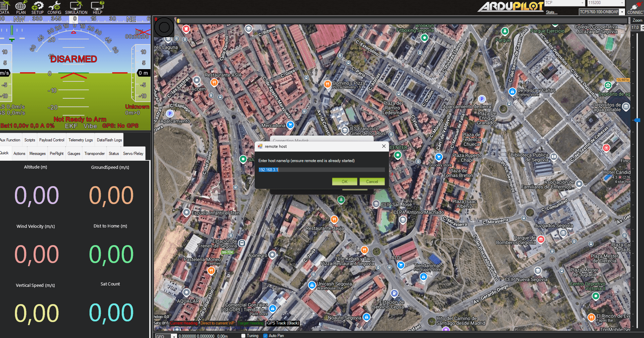The height and width of the screenshot is (338, 644).
Task: Open the CONFIG tuning screen
Action: click(x=54, y=7)
